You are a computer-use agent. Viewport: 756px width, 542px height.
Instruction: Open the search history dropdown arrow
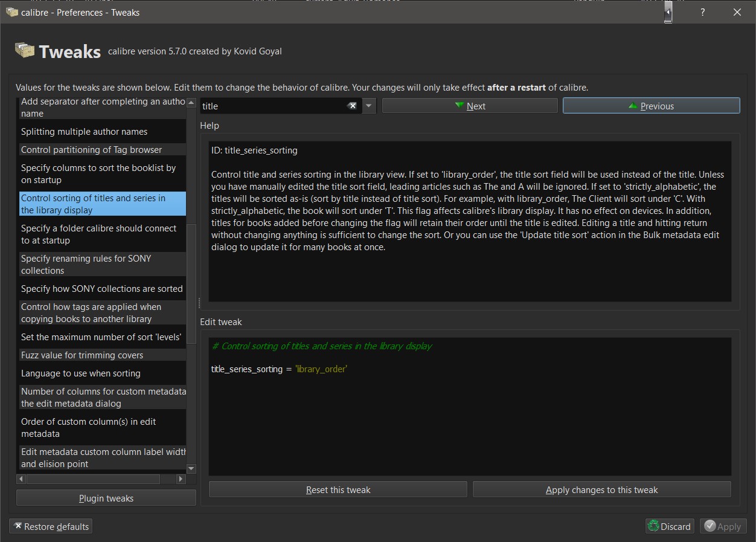pyautogui.click(x=370, y=106)
